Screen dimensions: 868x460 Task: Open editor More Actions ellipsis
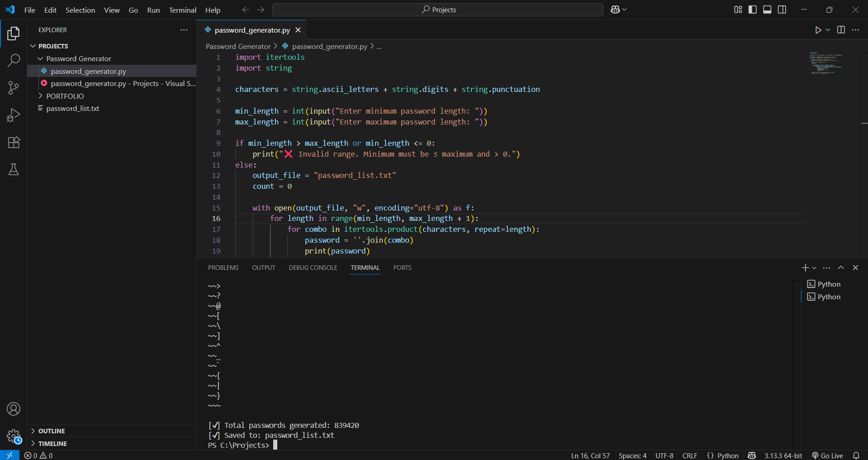[855, 30]
